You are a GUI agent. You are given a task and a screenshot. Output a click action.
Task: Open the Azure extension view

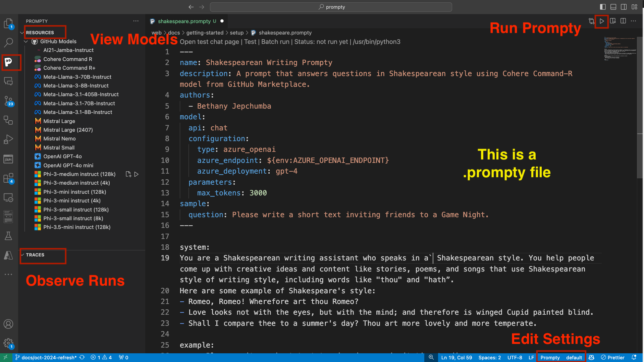pos(8,255)
